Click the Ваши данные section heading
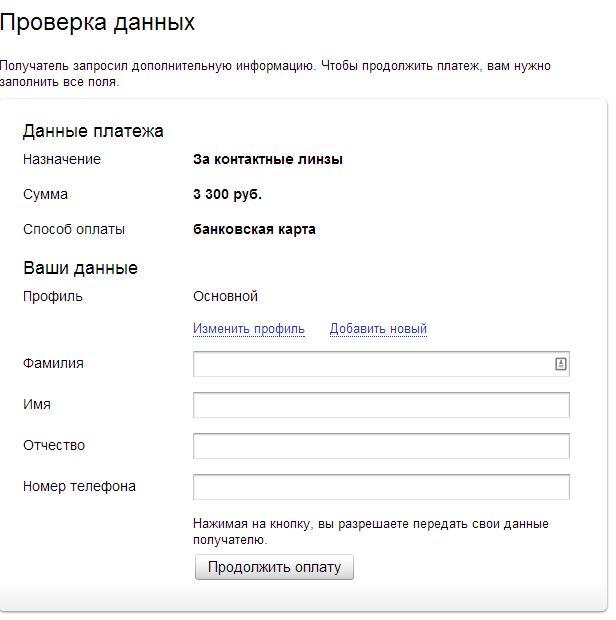The height and width of the screenshot is (620, 616). (81, 268)
